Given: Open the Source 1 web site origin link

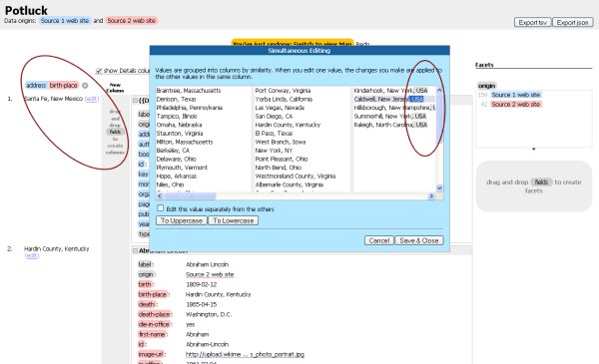Looking at the screenshot, I should [x=65, y=21].
